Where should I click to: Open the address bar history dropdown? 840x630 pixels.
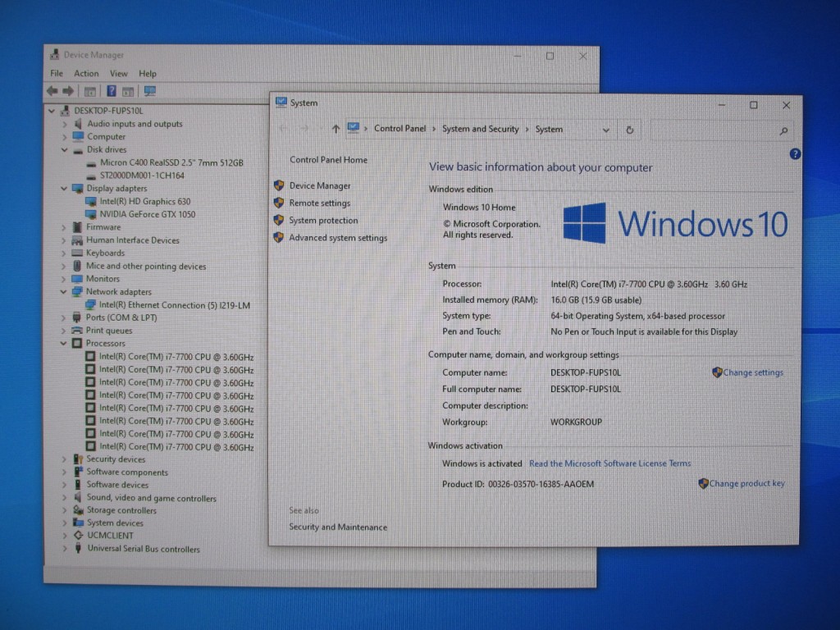point(606,130)
